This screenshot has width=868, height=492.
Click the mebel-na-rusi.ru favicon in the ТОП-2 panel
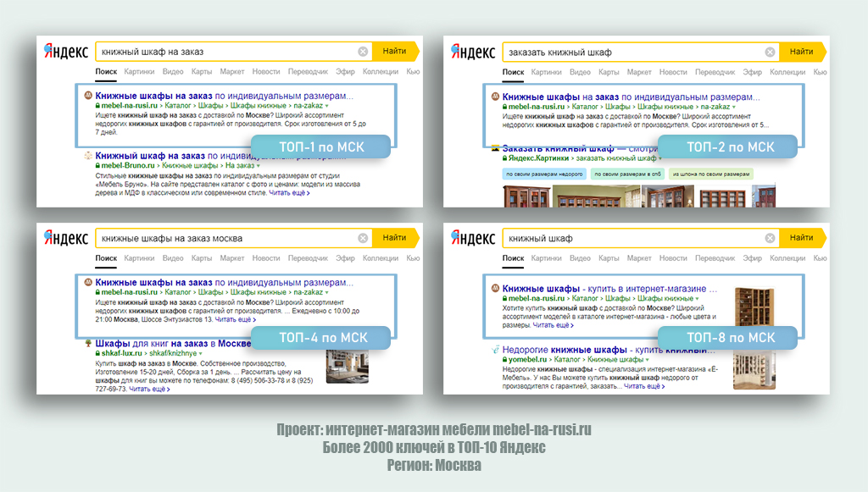click(495, 97)
